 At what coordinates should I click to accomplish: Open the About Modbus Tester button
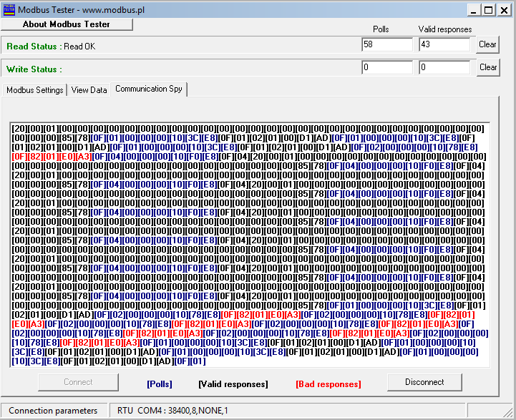pos(67,24)
